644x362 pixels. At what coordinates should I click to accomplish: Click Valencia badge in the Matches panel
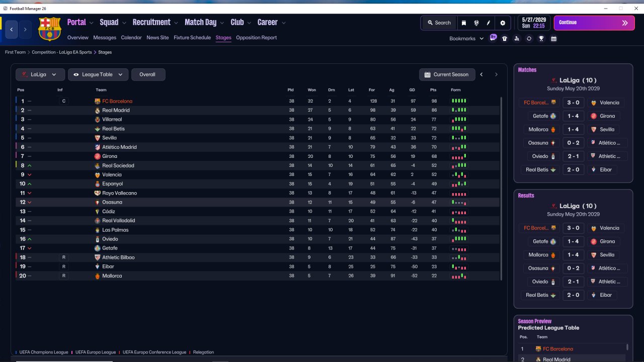click(593, 103)
